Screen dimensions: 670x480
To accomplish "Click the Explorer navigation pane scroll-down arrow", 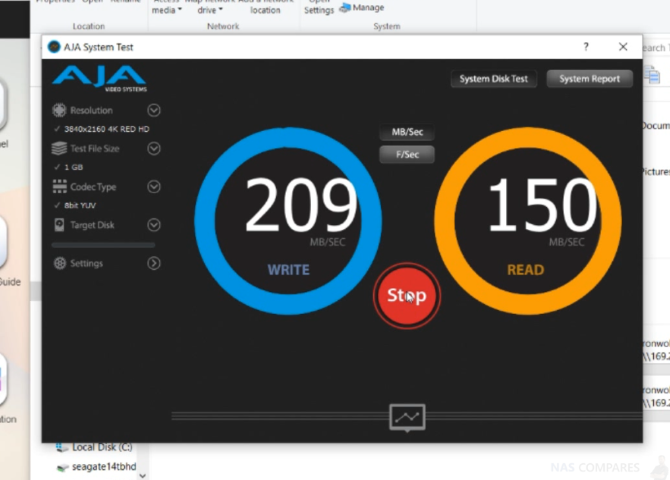I will click(143, 475).
